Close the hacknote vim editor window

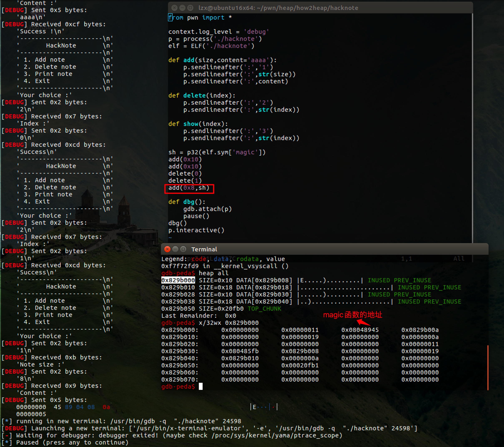[174, 8]
